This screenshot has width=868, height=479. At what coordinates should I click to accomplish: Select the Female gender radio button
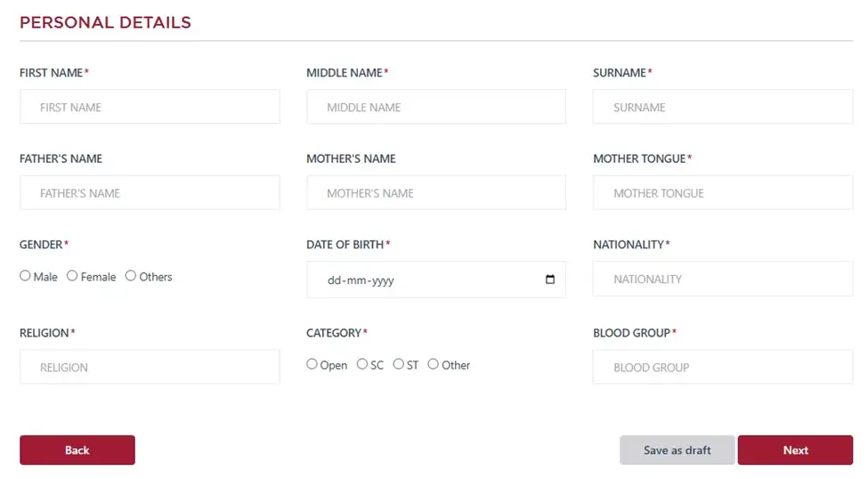pos(72,276)
